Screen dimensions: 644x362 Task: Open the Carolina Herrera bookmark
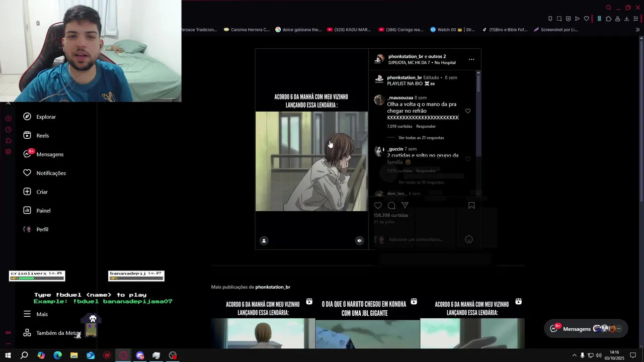(x=247, y=30)
